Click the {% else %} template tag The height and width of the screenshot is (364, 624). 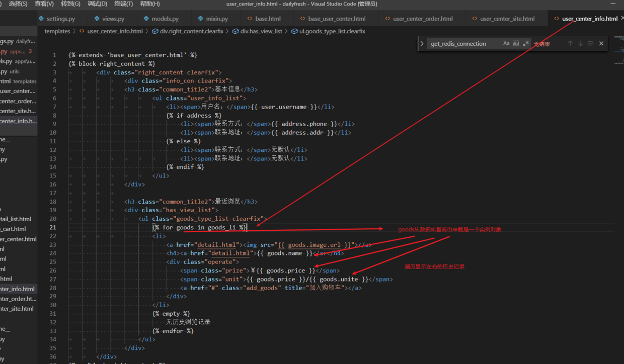184,141
